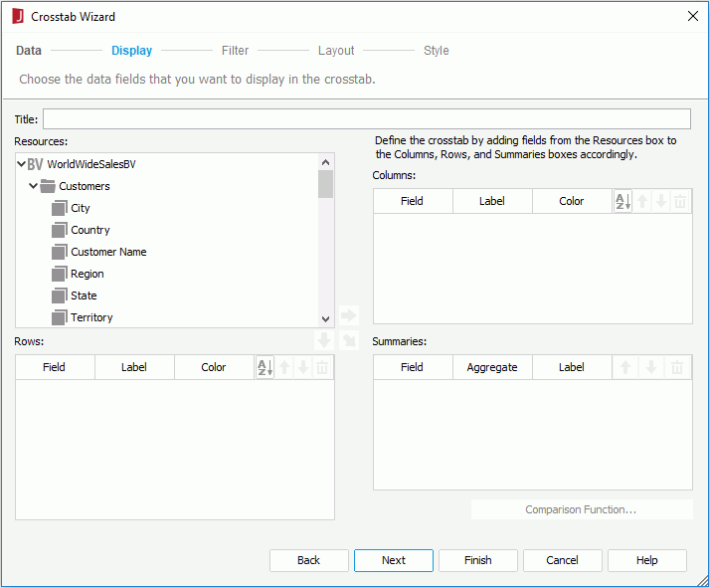This screenshot has width=710, height=588.
Task: Select the Customer Name field label
Action: (x=108, y=252)
